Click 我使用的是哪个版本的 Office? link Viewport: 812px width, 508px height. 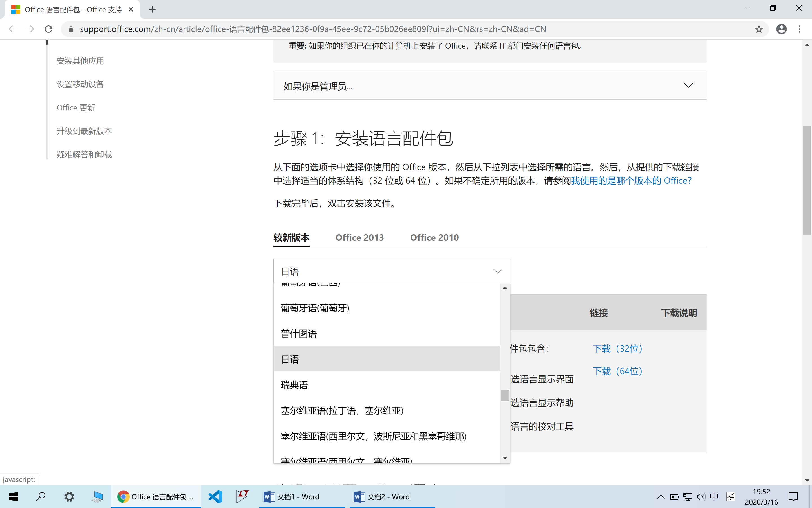(631, 181)
